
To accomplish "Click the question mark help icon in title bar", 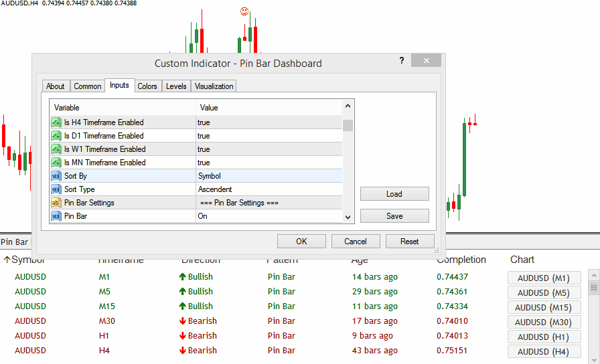I will 402,60.
